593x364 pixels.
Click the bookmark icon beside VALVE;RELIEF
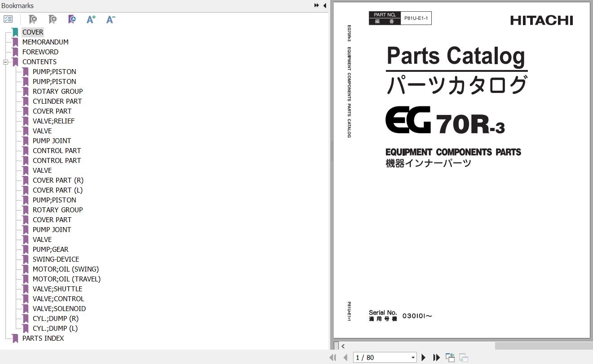click(x=26, y=121)
